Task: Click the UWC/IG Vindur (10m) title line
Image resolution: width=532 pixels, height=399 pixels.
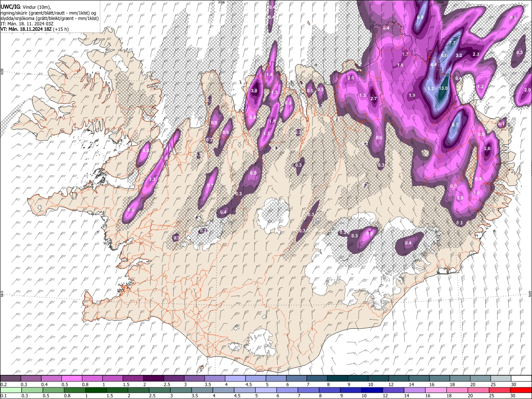Action: (26, 7)
